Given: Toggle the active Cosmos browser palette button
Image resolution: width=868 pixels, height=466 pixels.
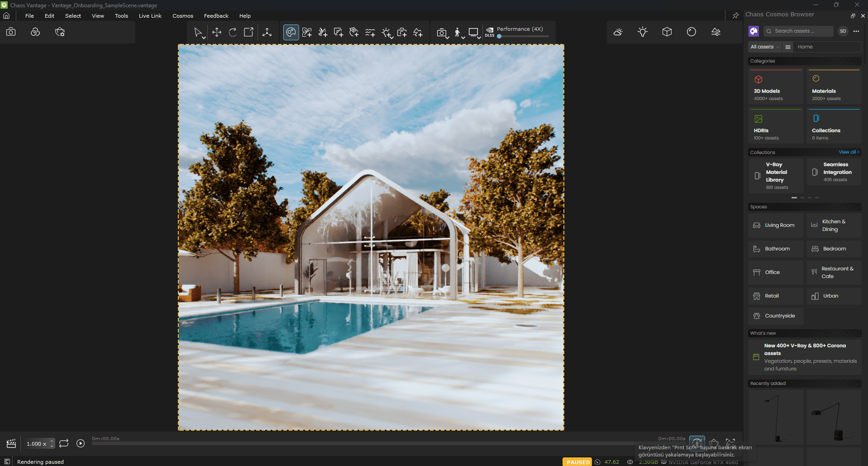Looking at the screenshot, I should (x=291, y=32).
